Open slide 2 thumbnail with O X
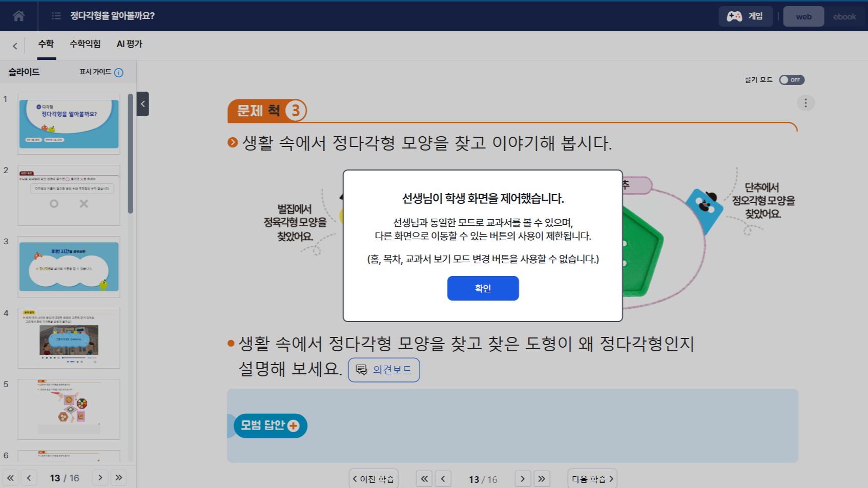 click(69, 195)
